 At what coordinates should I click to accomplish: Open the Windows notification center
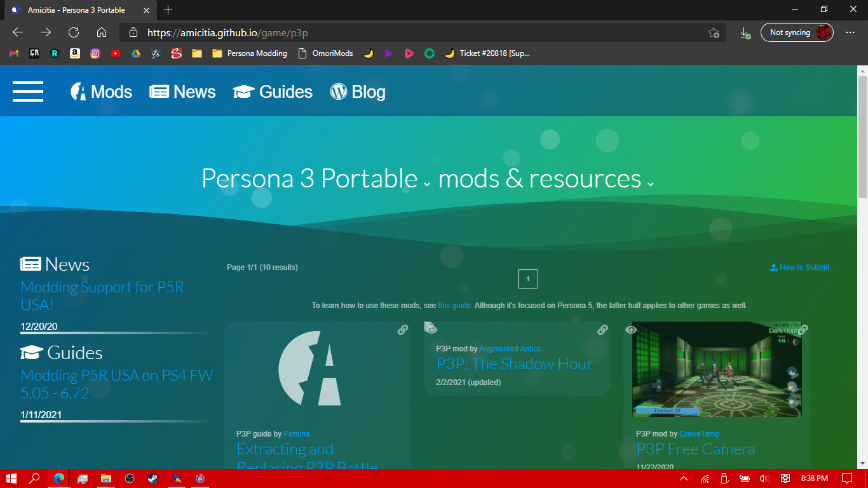(846, 478)
